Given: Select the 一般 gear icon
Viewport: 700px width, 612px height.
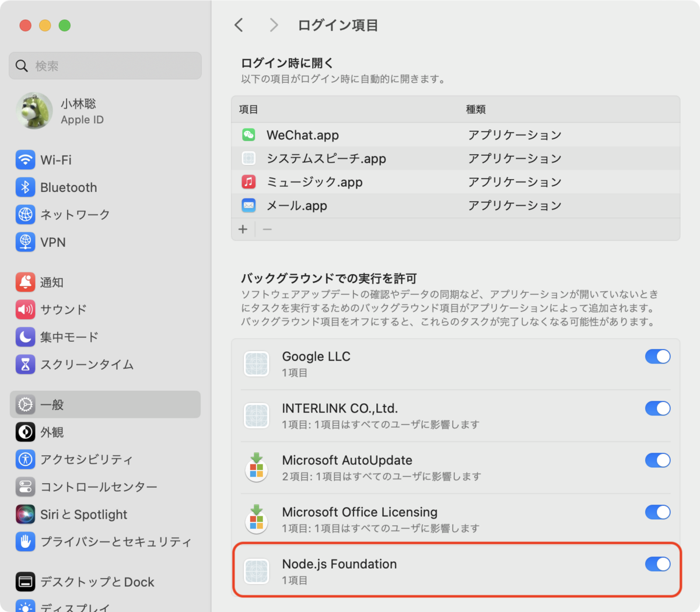Looking at the screenshot, I should (25, 405).
